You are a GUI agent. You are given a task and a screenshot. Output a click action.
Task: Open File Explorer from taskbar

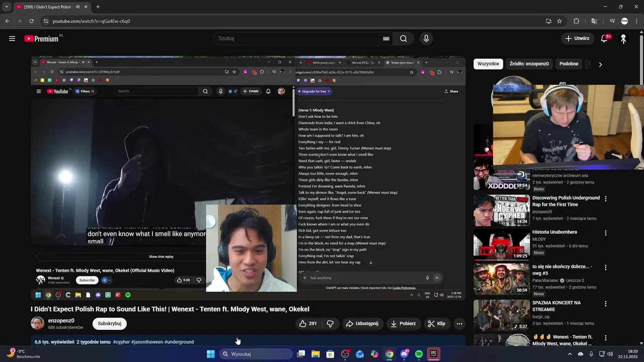coord(315,354)
